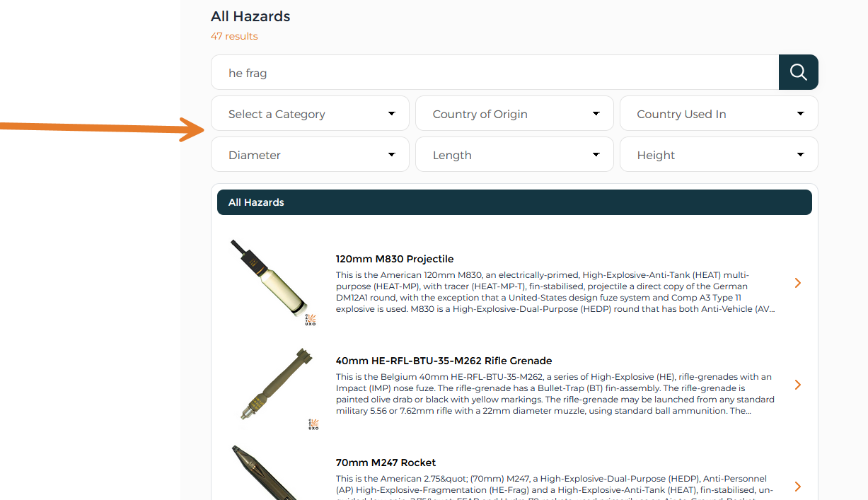
Task: Open the Length filter dropdown
Action: (x=514, y=155)
